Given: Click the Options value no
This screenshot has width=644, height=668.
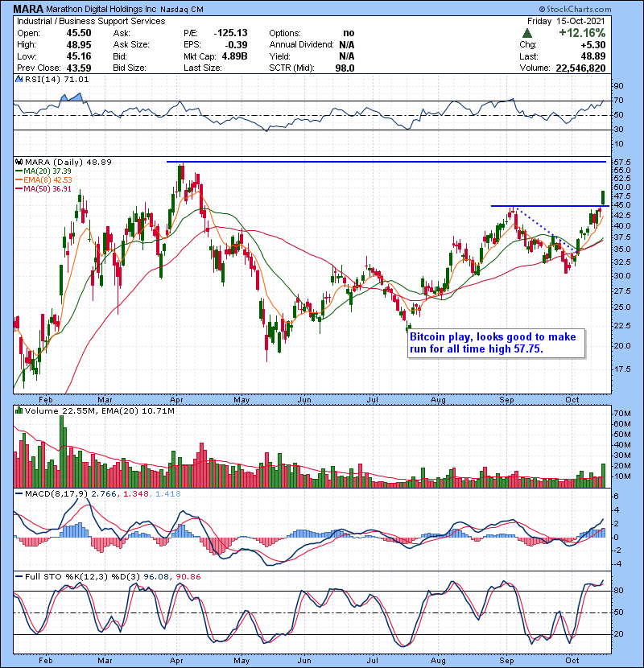Looking at the screenshot, I should tap(349, 33).
